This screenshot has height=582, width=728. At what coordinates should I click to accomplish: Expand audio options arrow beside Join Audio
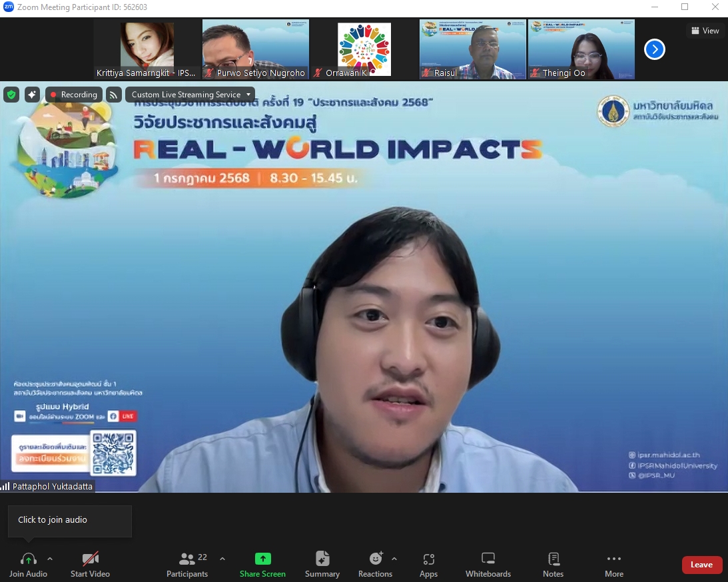tap(50, 559)
